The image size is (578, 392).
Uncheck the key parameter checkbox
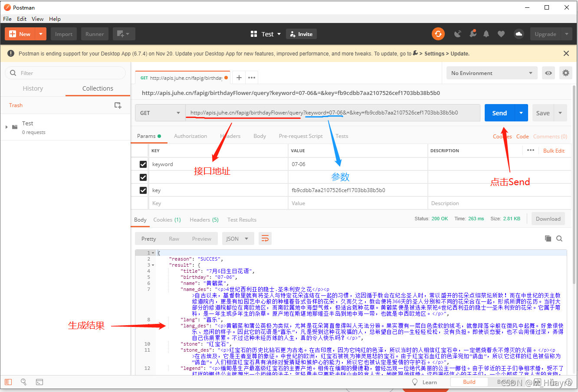(x=143, y=190)
